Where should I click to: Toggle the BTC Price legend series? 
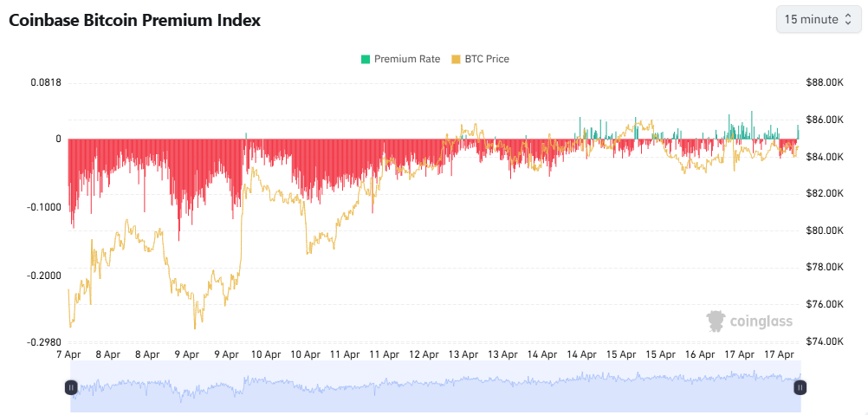tap(481, 59)
